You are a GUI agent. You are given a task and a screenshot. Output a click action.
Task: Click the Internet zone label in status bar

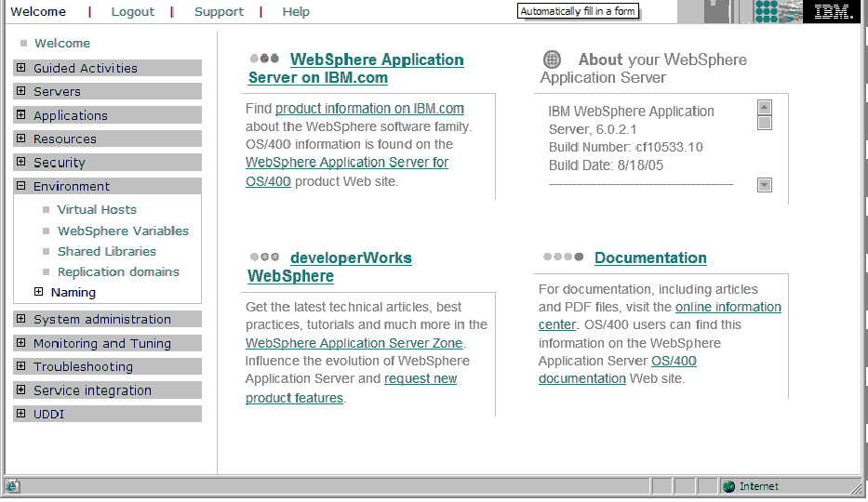759,486
